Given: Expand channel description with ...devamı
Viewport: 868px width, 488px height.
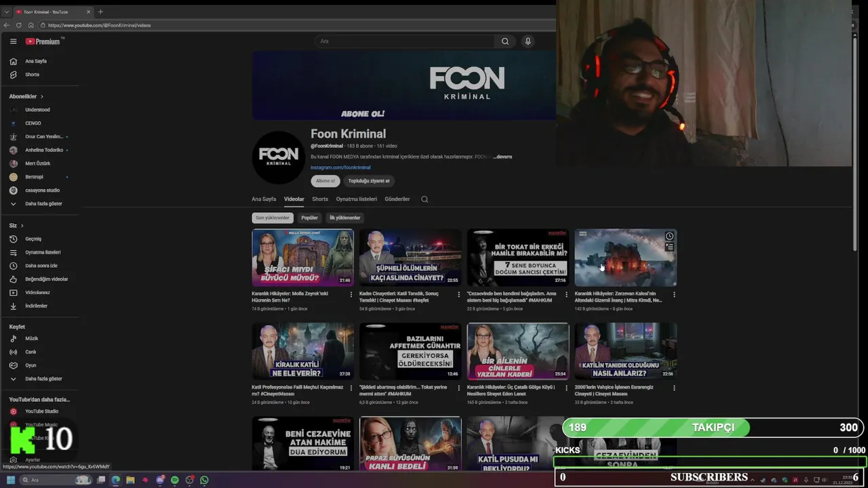Looking at the screenshot, I should coord(502,157).
